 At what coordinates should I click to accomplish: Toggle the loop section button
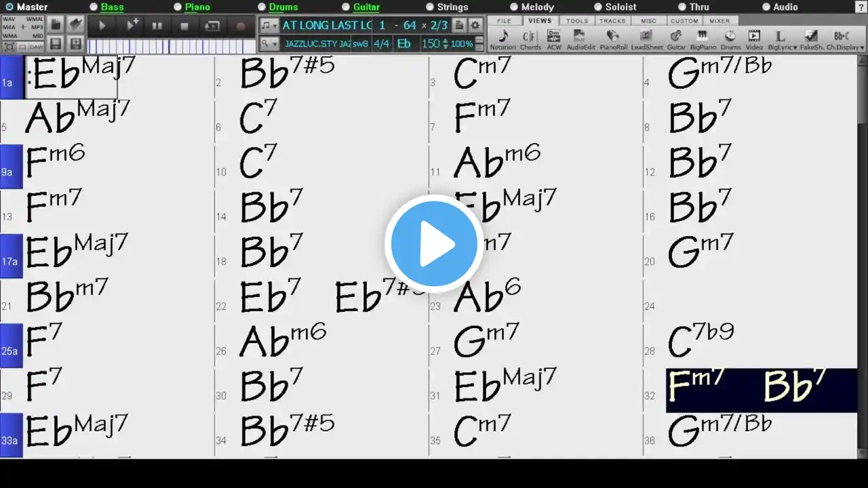click(212, 26)
